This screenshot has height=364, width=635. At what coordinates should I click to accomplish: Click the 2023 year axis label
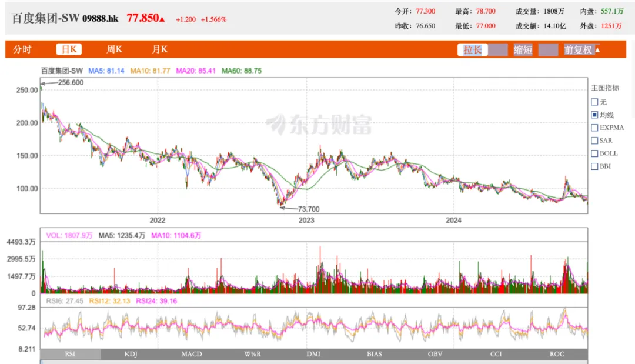(x=306, y=221)
